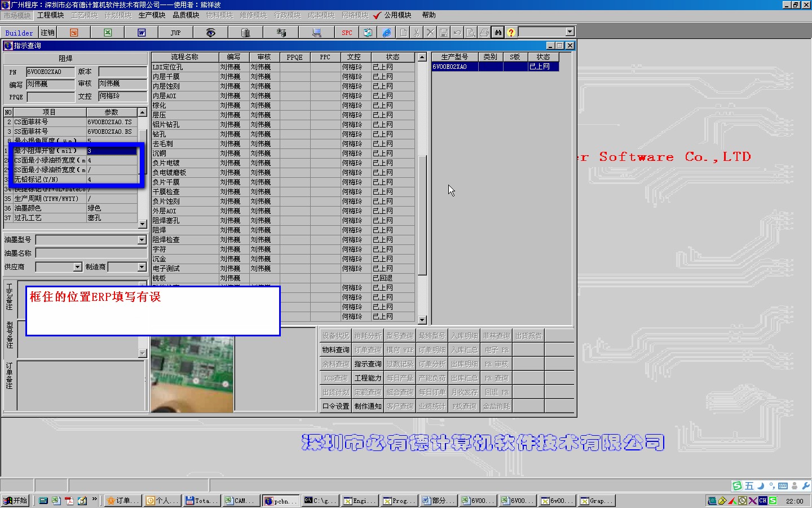
Task: Click the CH language indicator in the system tray
Action: 763,501
